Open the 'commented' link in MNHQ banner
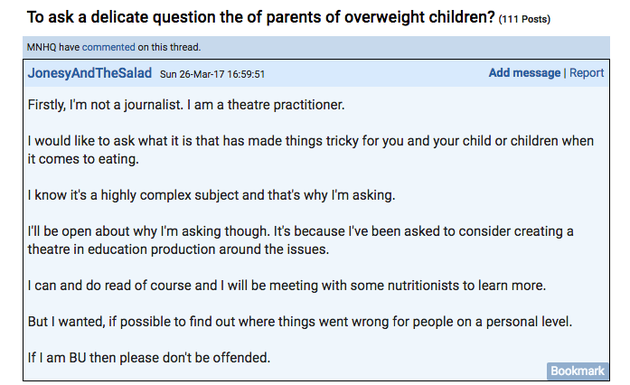This screenshot has width=630, height=385. tap(108, 47)
